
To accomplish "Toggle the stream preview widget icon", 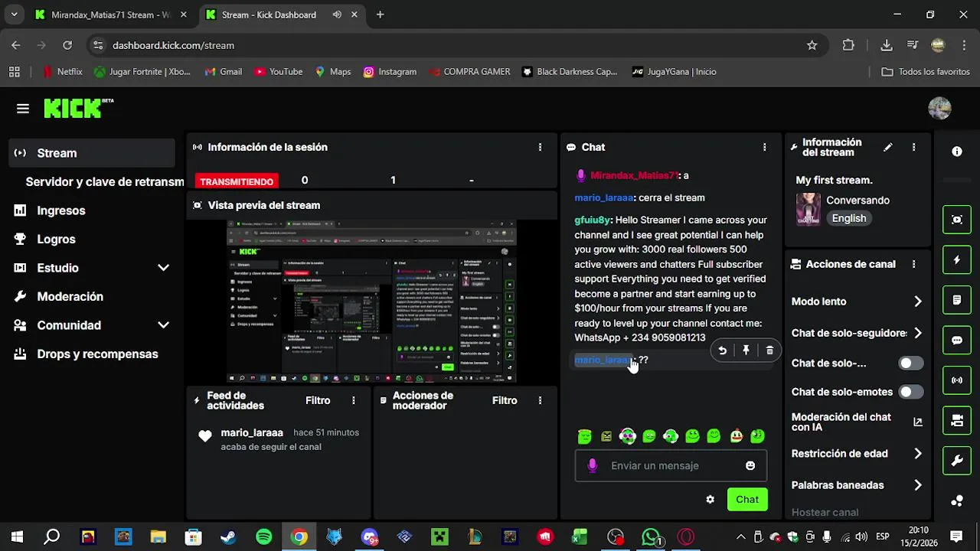I will 957,220.
